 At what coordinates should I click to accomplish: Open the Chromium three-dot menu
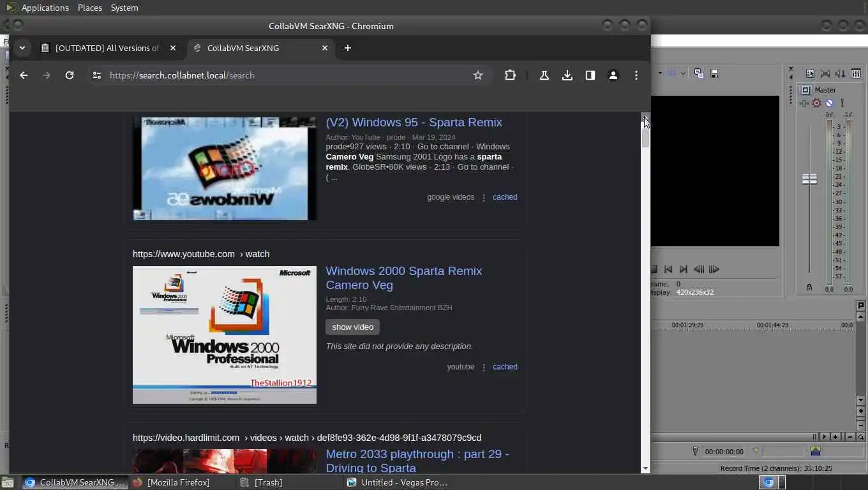[x=636, y=75]
